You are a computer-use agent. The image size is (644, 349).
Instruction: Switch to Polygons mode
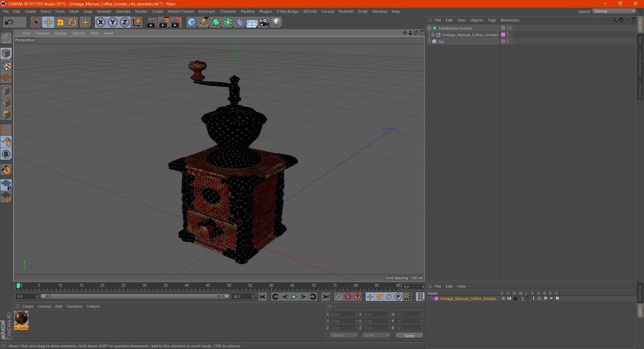6,114
